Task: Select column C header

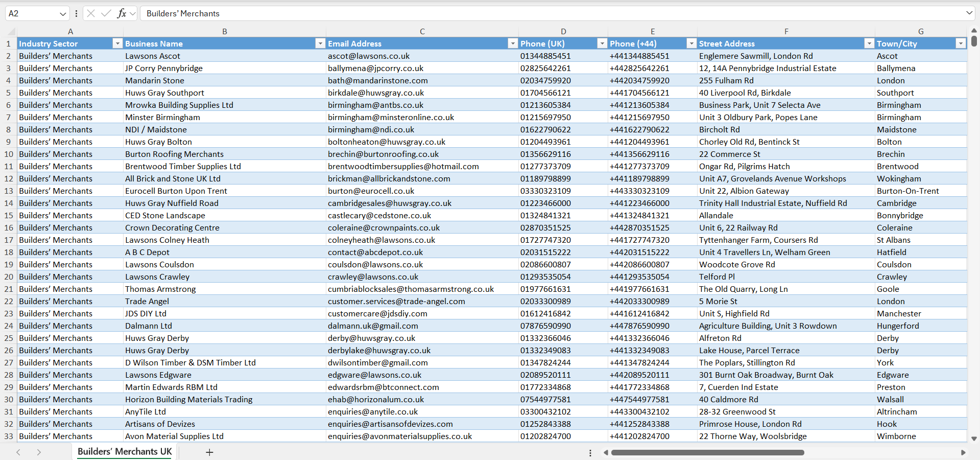Action: pos(422,32)
